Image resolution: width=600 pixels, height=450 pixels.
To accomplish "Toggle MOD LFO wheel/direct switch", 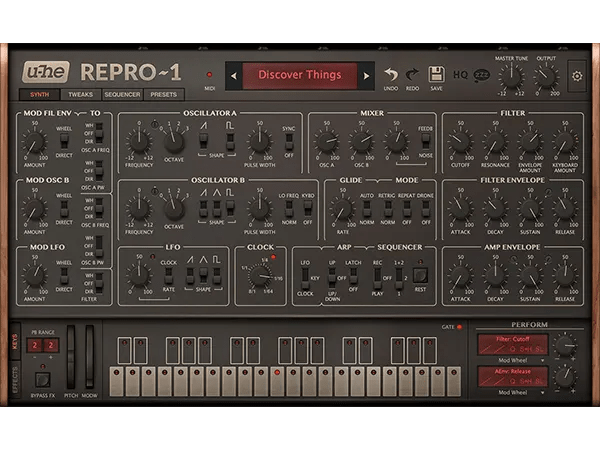I will pos(64,276).
